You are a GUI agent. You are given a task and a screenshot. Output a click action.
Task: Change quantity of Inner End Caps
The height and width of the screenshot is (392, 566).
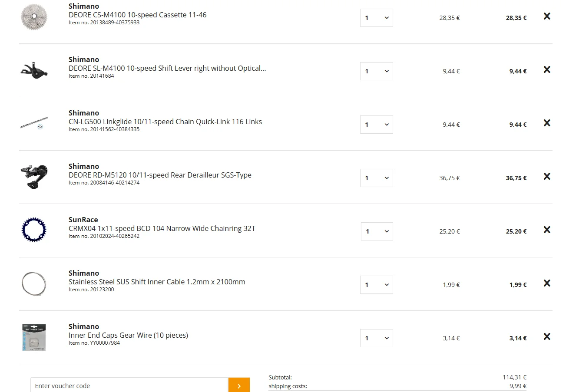pos(377,338)
